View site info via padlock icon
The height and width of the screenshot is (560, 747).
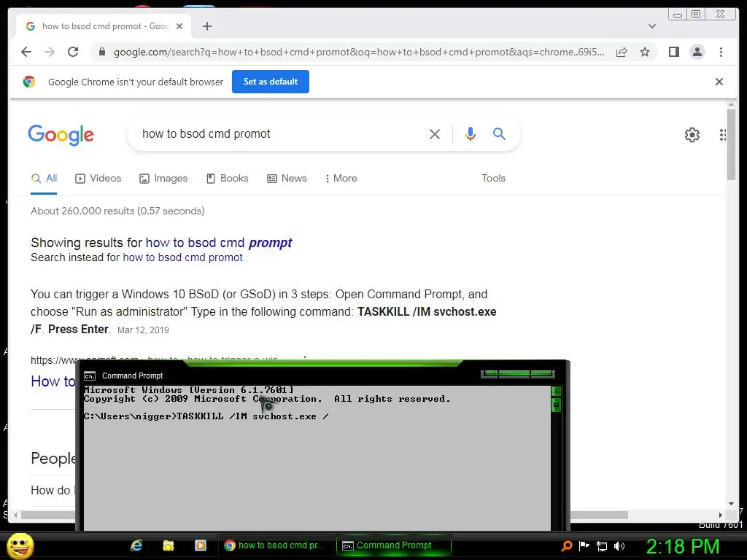pyautogui.click(x=101, y=52)
